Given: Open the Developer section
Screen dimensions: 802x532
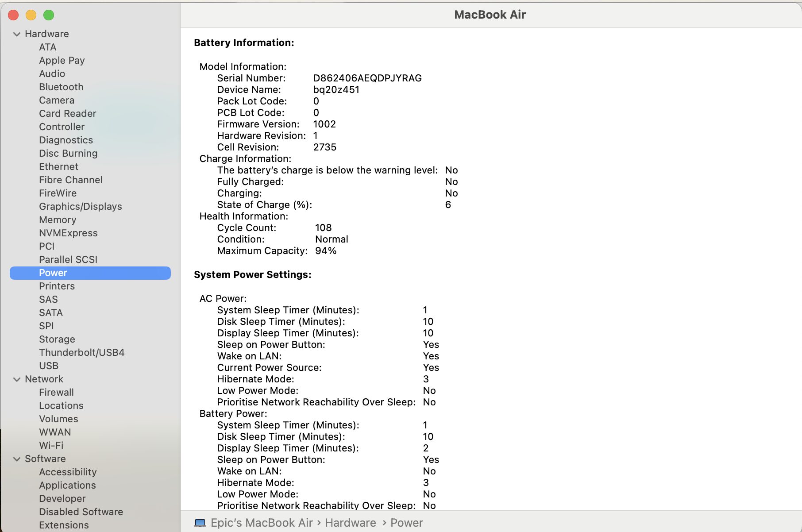Looking at the screenshot, I should click(62, 499).
